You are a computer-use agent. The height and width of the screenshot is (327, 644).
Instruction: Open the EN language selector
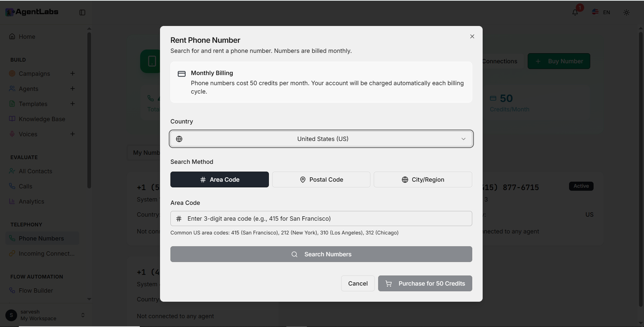[x=601, y=12]
